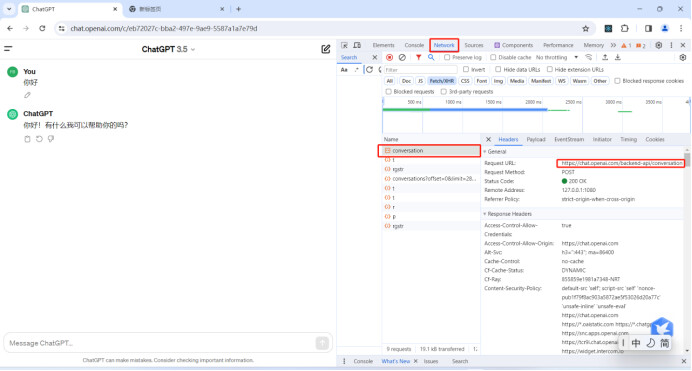Screen dimensions: 692x371
Task: Toggle the red network filter funnel icon
Action: tap(418, 57)
